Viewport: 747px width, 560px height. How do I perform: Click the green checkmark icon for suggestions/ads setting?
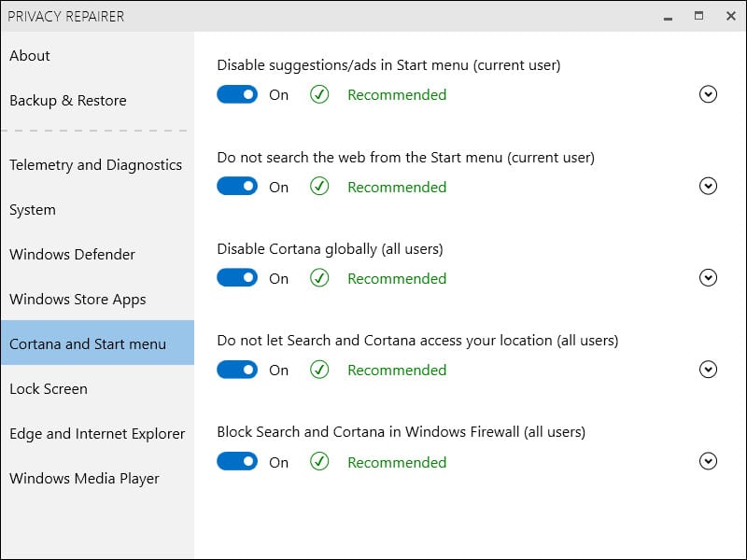tap(319, 94)
